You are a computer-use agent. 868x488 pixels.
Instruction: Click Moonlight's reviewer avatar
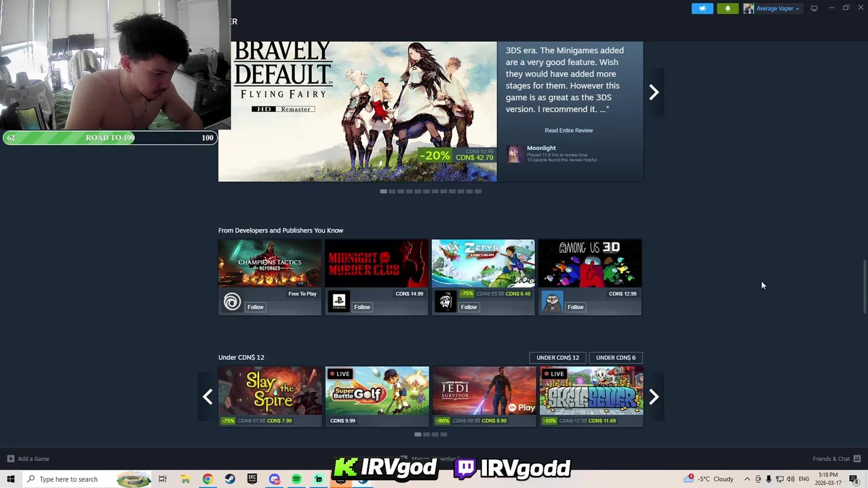click(x=515, y=154)
